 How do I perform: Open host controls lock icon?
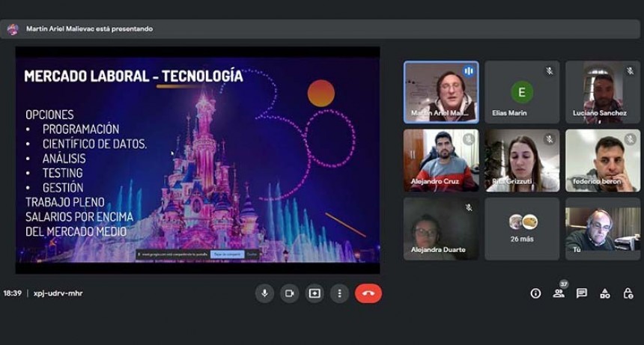coord(628,293)
